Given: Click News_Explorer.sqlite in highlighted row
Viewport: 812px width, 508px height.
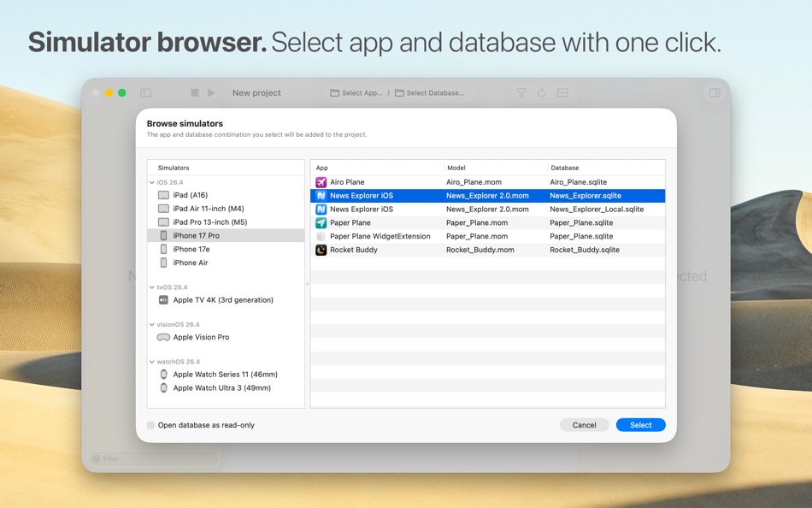Looking at the screenshot, I should (x=585, y=196).
